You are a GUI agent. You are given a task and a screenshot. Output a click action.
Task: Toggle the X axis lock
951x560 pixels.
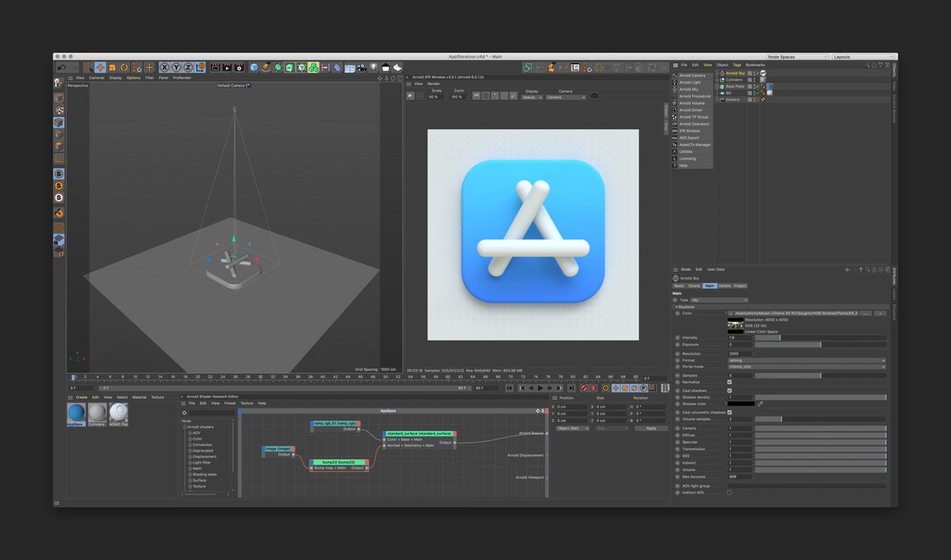(x=164, y=68)
